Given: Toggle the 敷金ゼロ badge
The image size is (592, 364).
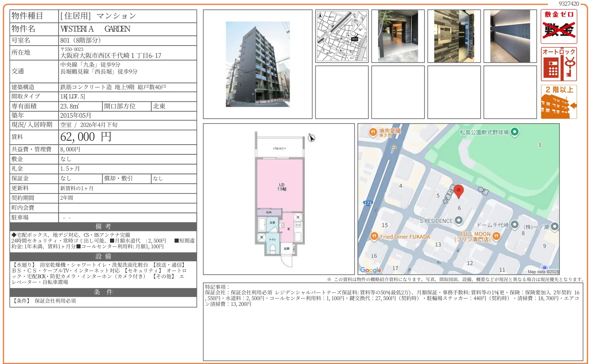Looking at the screenshot, I should pos(559,26).
